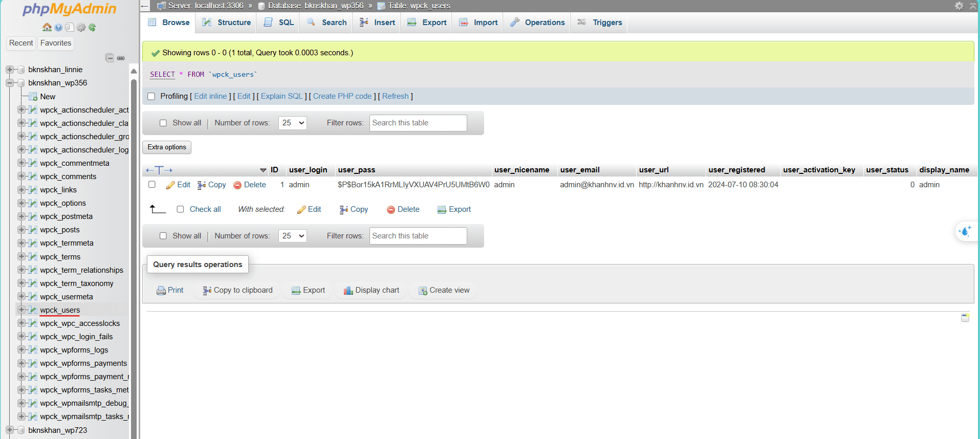Open the phpMyAdmin home icon
980x439 pixels.
pos(47,27)
